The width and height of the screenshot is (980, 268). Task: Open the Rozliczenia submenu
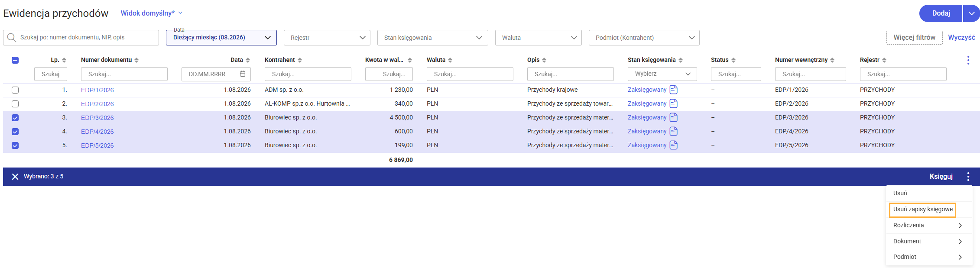point(929,225)
